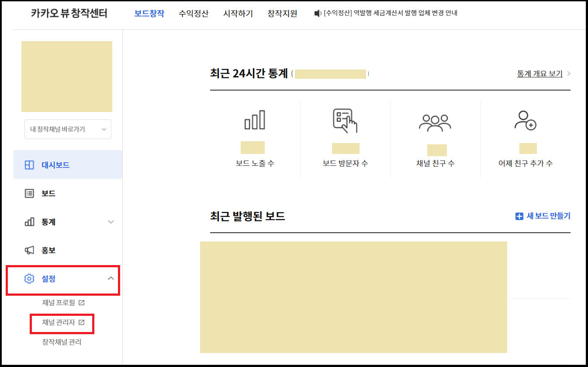Open the 수익정산 menu item

tap(194, 13)
